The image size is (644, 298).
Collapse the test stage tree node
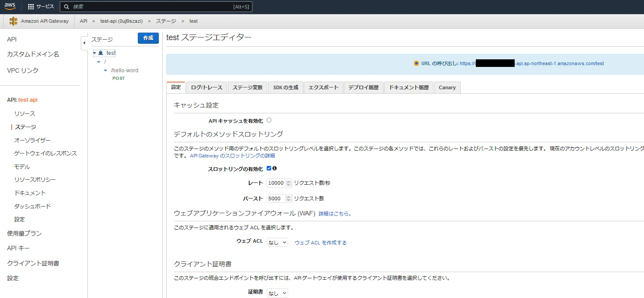click(x=95, y=53)
